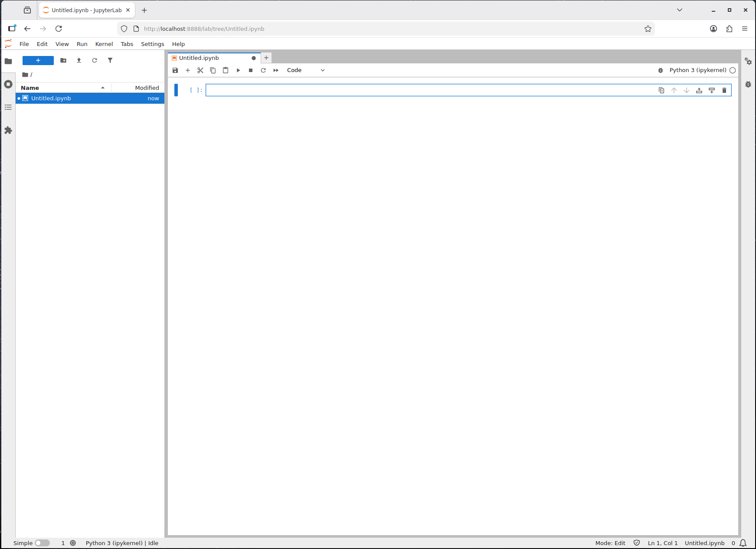The image size is (756, 549).
Task: Open a new launcher tab with plus
Action: pos(266,58)
